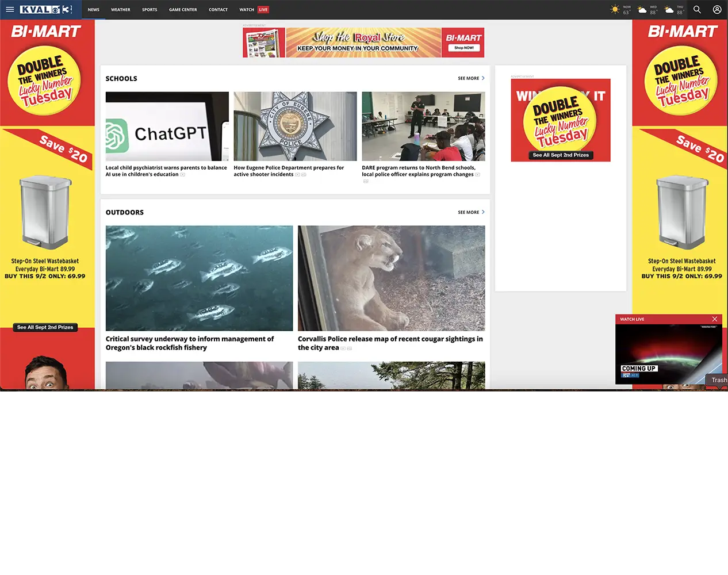Close the Watch Live video popup
728x575 pixels.
[715, 319]
